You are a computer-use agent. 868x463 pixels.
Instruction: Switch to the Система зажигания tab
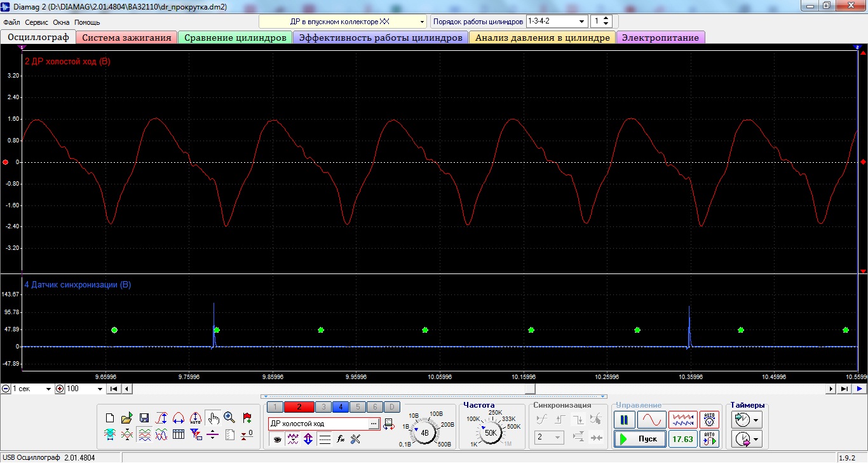(126, 38)
